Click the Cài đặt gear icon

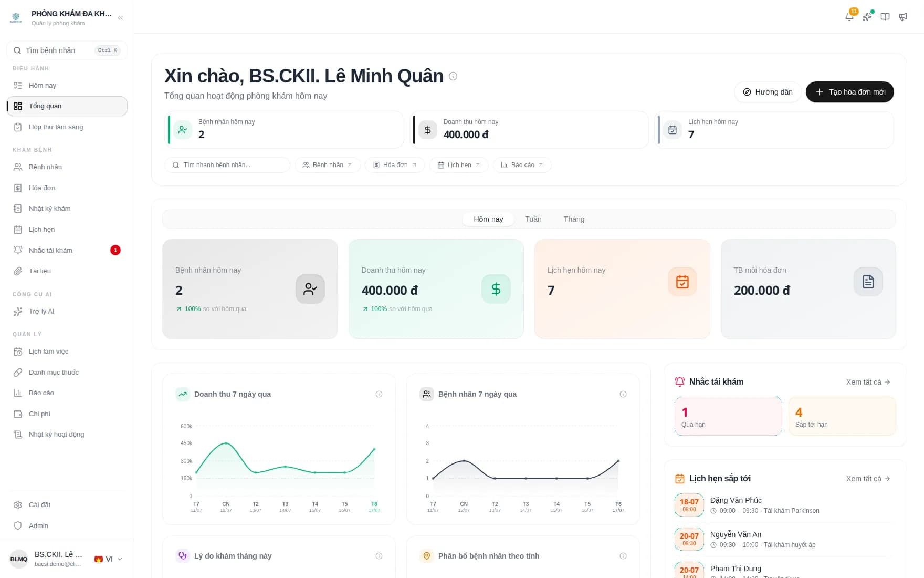point(18,505)
